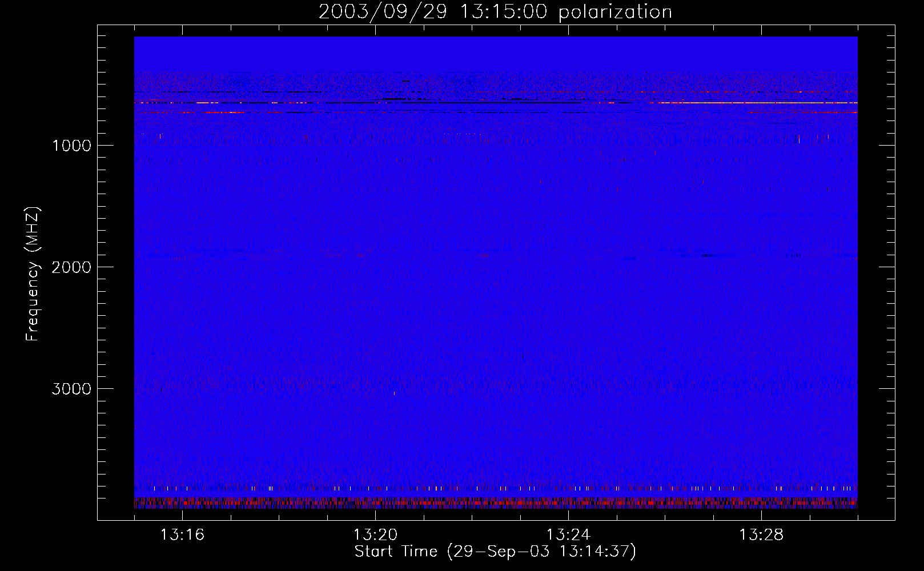Click the plot title "2003/09/29 13:15:00 polarization"
The width and height of the screenshot is (924, 571).
[495, 12]
